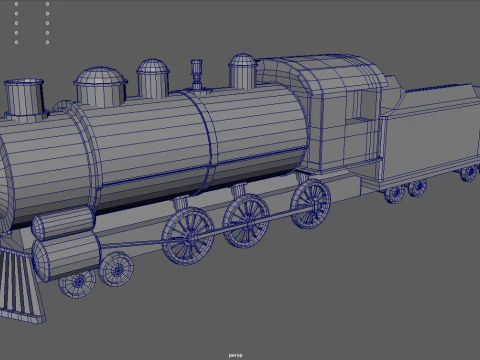The image size is (480, 360).
Task: Select the largest dome behind the smokestack
Action: 101,87
